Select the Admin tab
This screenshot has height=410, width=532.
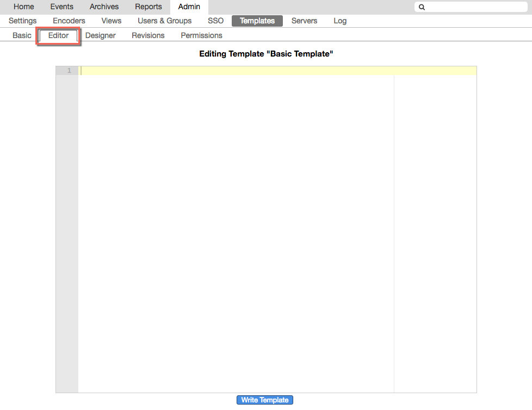click(x=189, y=7)
